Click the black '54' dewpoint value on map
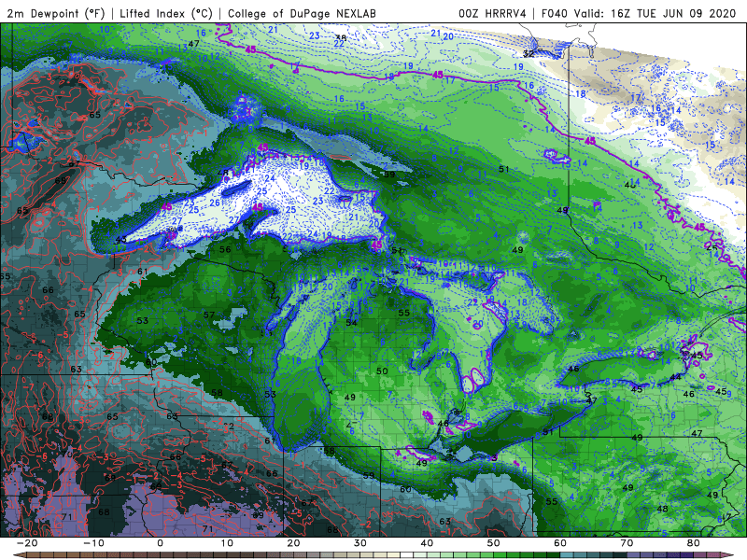 tap(352, 323)
